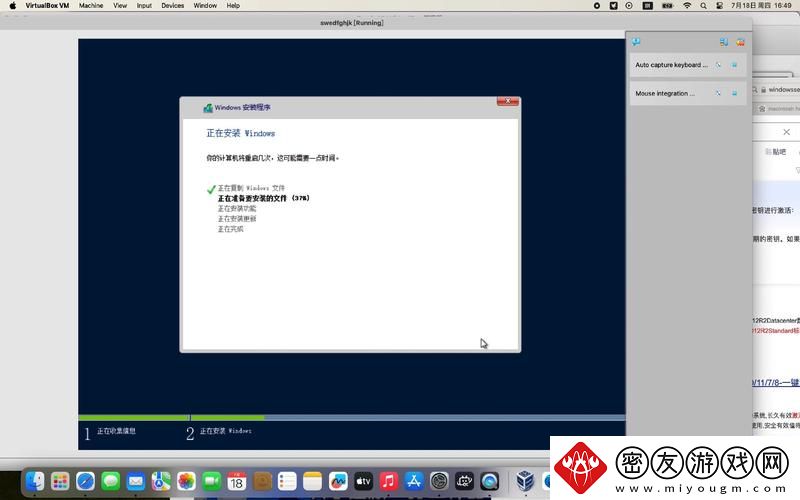Click the 正在安装功能 step
Image resolution: width=800 pixels, height=500 pixels.
237,208
